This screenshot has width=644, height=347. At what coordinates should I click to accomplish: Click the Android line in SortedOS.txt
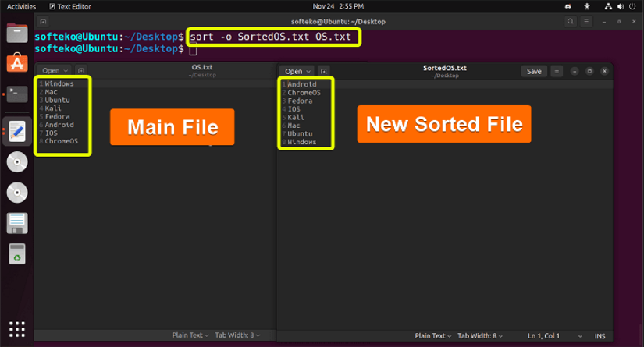[302, 84]
